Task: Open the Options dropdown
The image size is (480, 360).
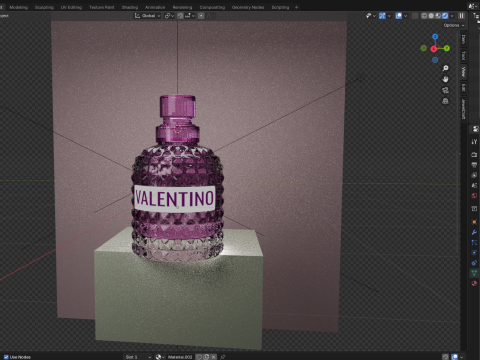Action: pyautogui.click(x=454, y=25)
